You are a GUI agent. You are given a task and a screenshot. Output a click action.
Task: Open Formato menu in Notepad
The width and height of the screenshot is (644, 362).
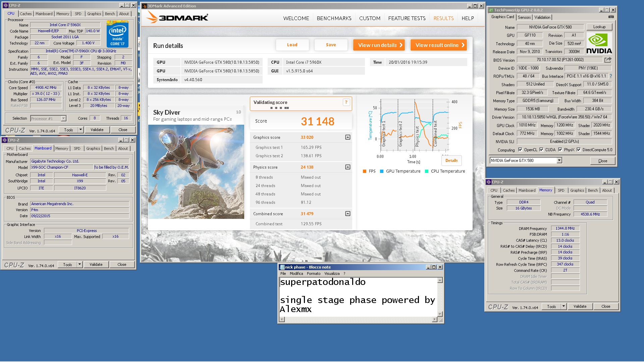tap(314, 274)
